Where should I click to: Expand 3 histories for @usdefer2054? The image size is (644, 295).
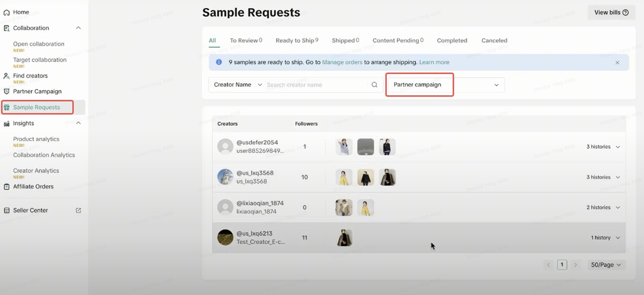point(617,147)
